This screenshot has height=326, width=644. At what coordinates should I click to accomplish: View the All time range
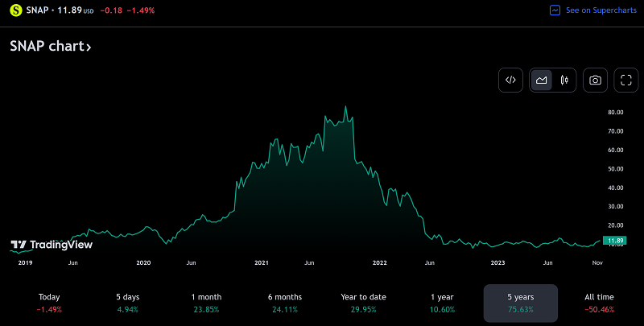click(598, 303)
